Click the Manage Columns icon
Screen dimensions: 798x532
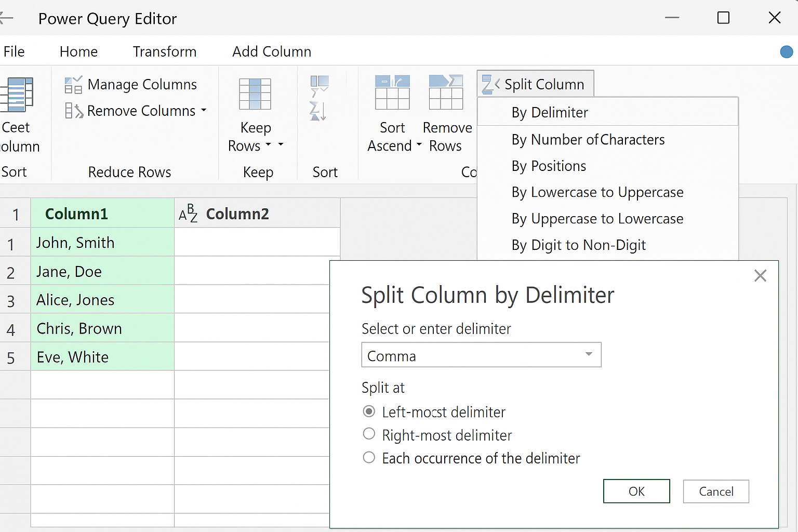point(73,85)
